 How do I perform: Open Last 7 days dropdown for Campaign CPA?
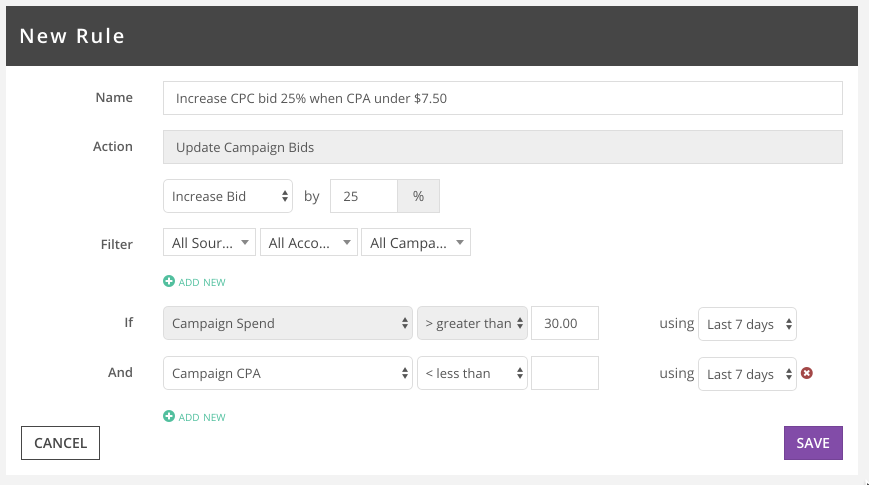pyautogui.click(x=747, y=374)
